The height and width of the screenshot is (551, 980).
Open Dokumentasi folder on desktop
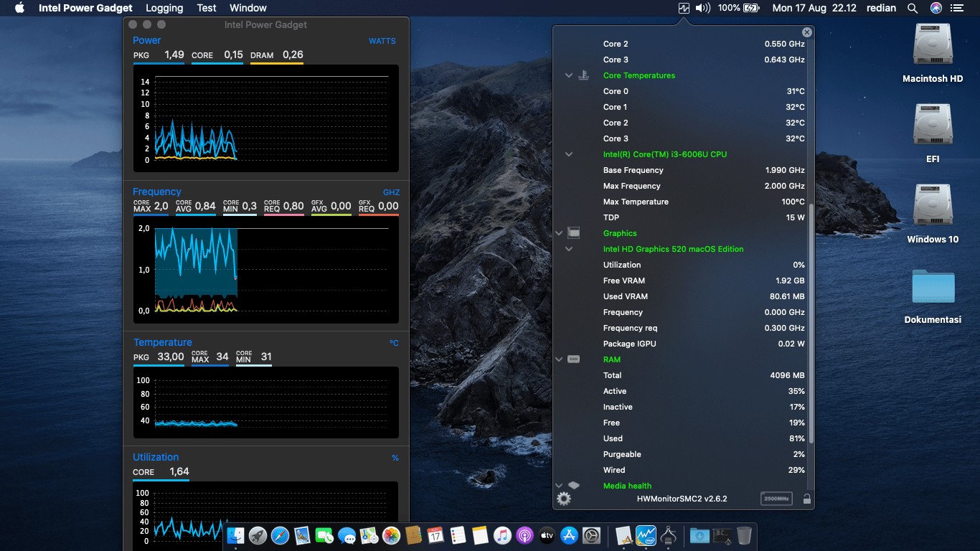point(933,296)
